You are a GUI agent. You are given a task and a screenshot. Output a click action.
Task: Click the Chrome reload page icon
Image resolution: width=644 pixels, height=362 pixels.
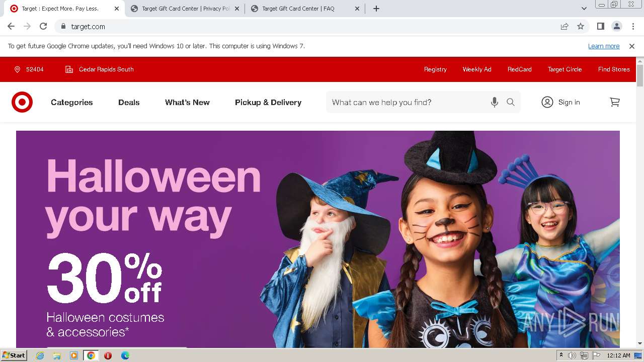click(x=43, y=26)
